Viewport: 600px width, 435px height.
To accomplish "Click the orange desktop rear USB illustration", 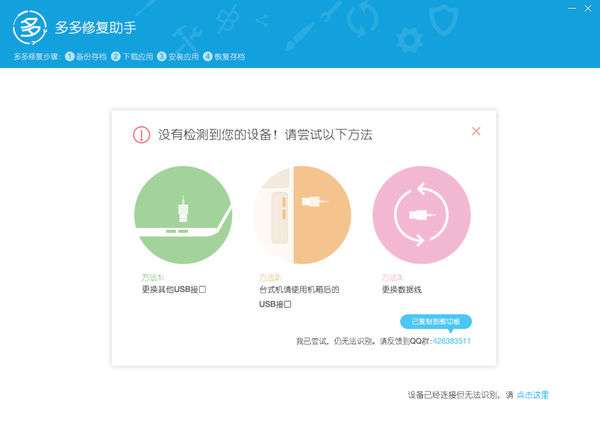I will 302,215.
